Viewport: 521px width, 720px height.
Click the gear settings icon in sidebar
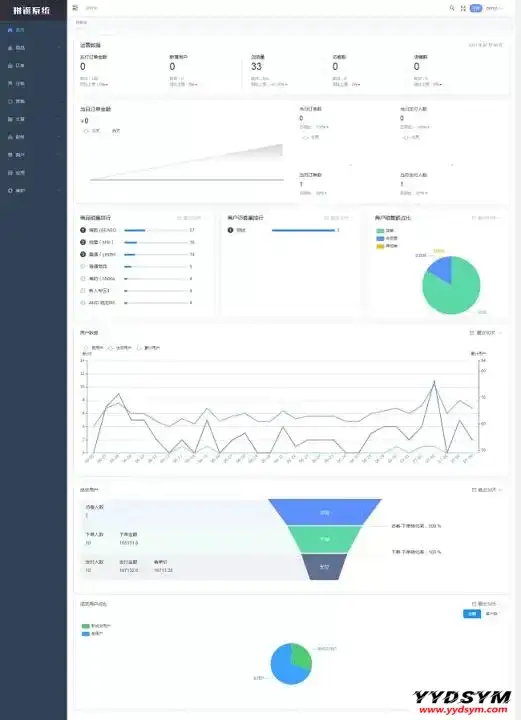(x=10, y=190)
